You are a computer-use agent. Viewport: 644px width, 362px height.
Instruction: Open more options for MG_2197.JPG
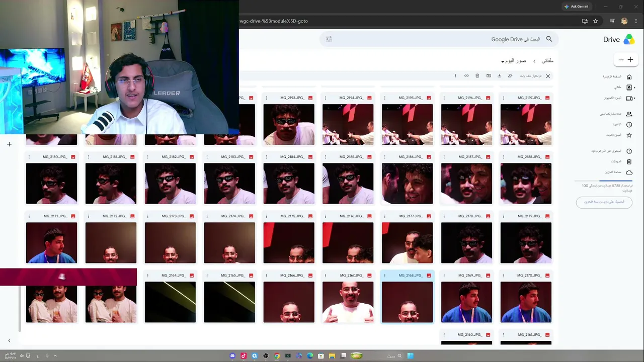pyautogui.click(x=504, y=98)
